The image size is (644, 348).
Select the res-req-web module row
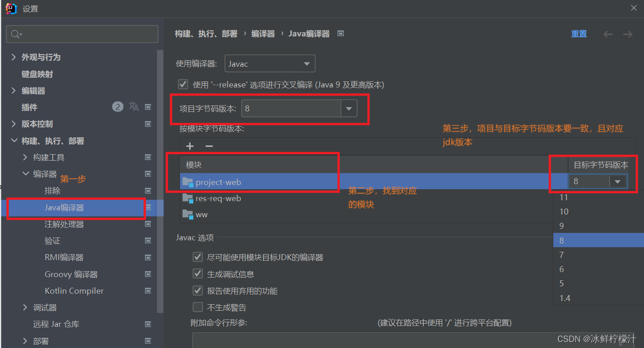tap(366, 198)
